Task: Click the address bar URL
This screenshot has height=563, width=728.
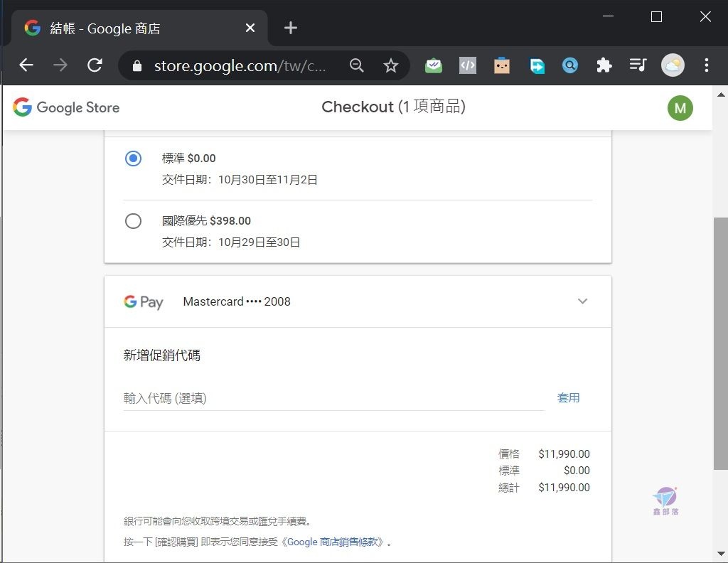Action: click(x=240, y=66)
